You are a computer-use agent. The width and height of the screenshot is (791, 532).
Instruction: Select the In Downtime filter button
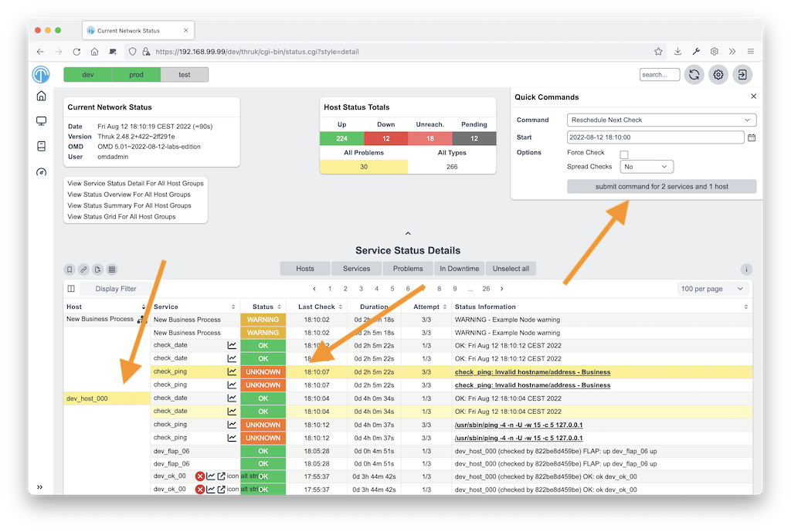(x=460, y=269)
